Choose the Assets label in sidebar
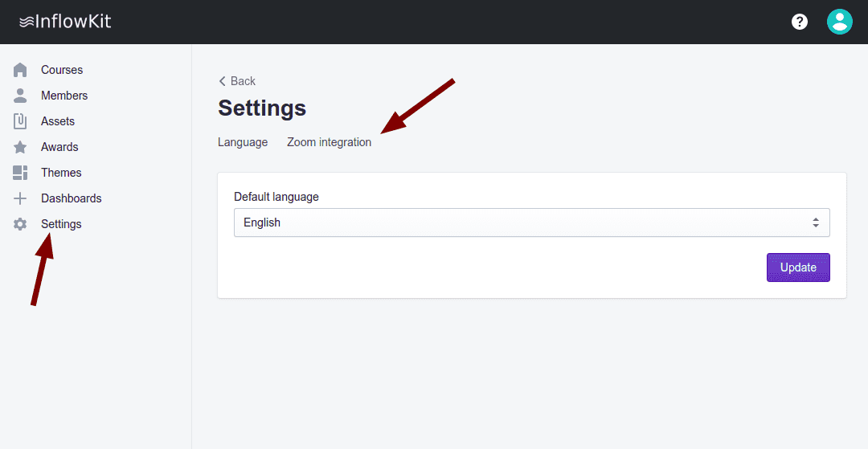This screenshot has height=449, width=868. pos(58,121)
